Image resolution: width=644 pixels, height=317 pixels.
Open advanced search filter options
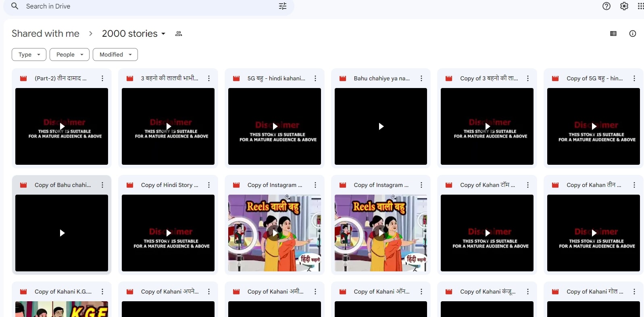(x=283, y=6)
